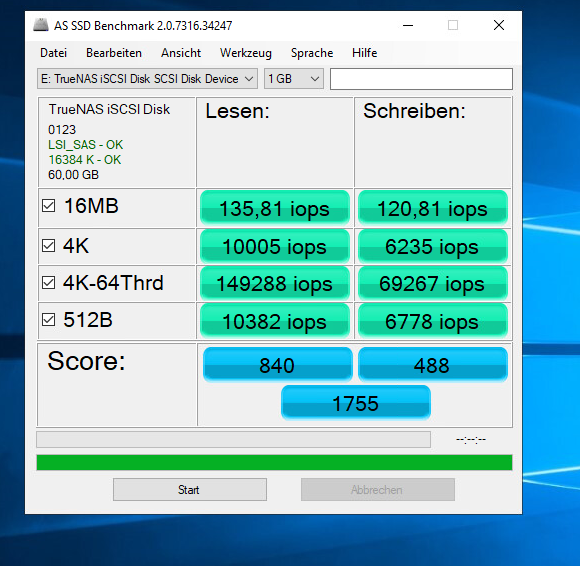This screenshot has height=566, width=580.
Task: Uncheck the 16MB test checkbox
Action: tap(48, 206)
